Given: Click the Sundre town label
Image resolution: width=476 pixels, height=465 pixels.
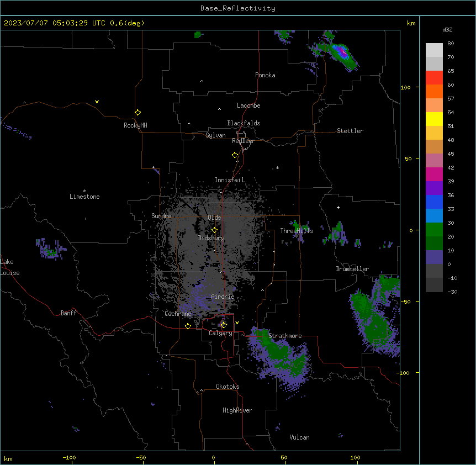Looking at the screenshot, I should pos(161,216).
